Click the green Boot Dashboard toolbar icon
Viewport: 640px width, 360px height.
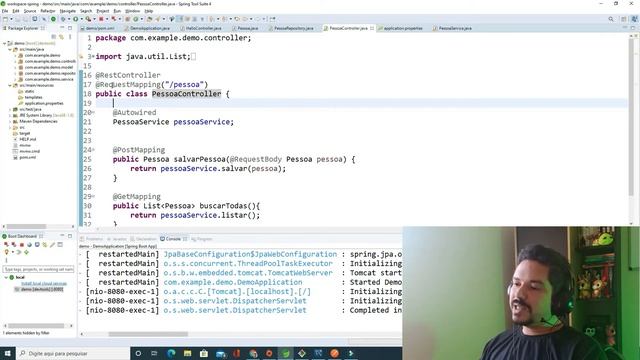click(x=53, y=19)
